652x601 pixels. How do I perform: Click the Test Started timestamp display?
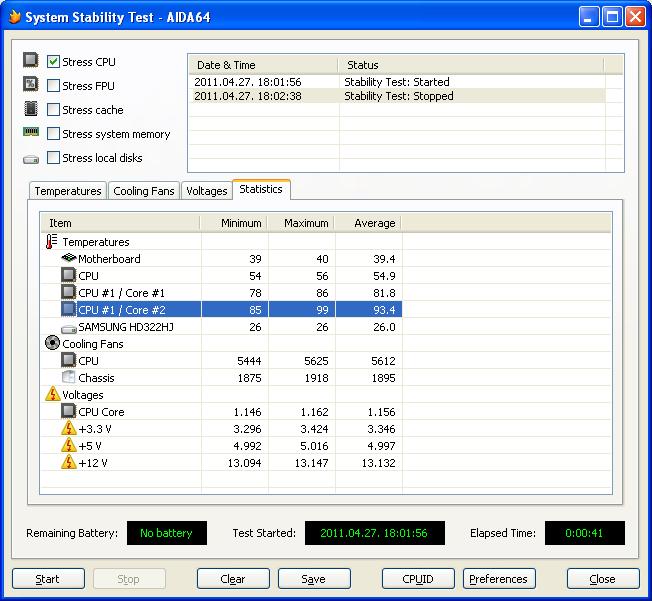click(x=375, y=533)
